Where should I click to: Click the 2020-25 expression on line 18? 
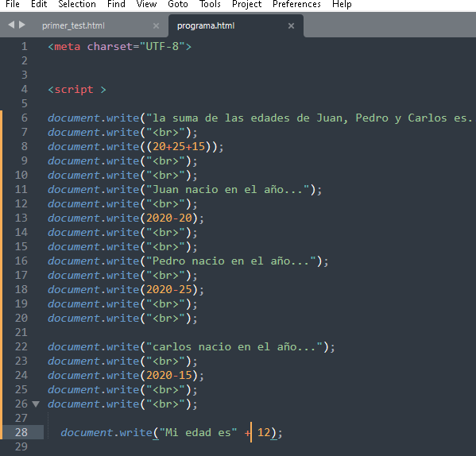click(x=169, y=290)
